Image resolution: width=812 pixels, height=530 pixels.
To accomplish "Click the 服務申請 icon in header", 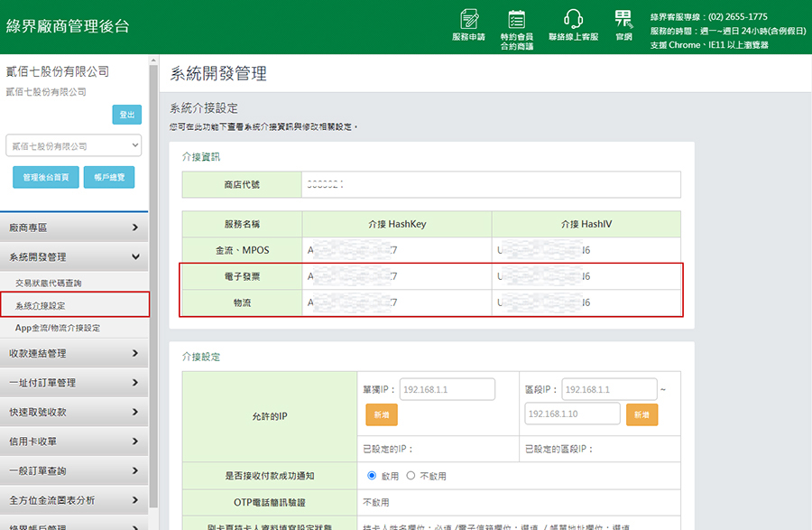I will click(x=468, y=25).
